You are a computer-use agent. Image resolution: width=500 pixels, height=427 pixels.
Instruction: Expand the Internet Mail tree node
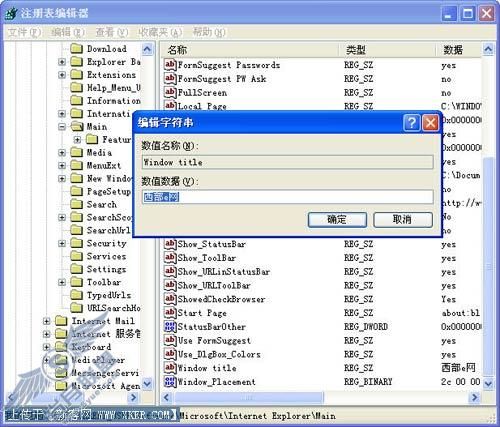coord(47,321)
